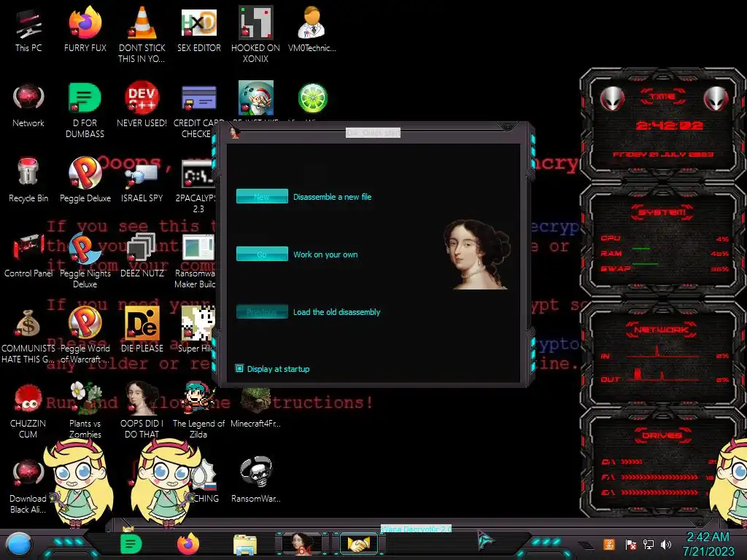Image resolution: width=747 pixels, height=560 pixels.
Task: Toggle the Display at startup checkbox
Action: click(239, 368)
